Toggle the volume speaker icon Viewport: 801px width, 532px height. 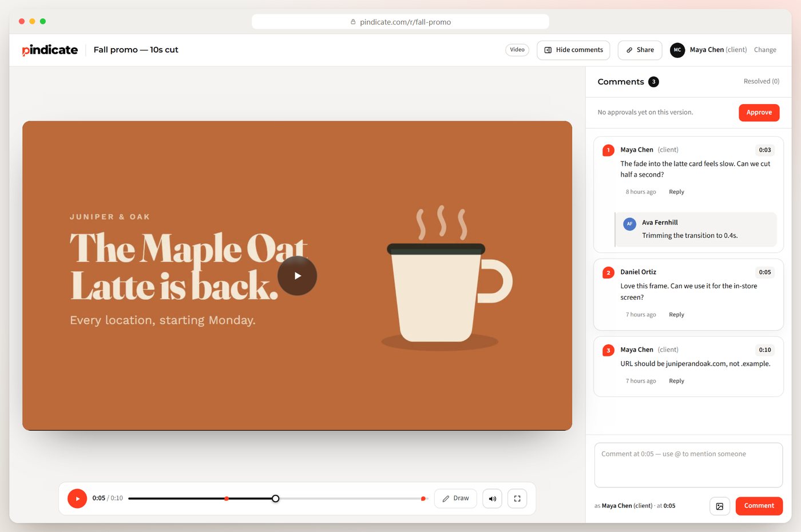click(x=492, y=498)
